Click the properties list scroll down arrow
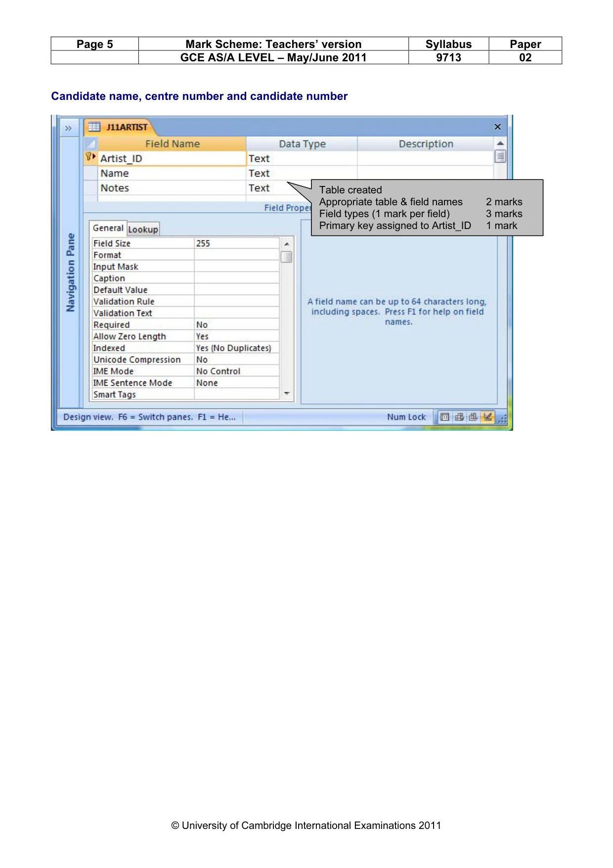Screen dimensions: 613x868 287,394
